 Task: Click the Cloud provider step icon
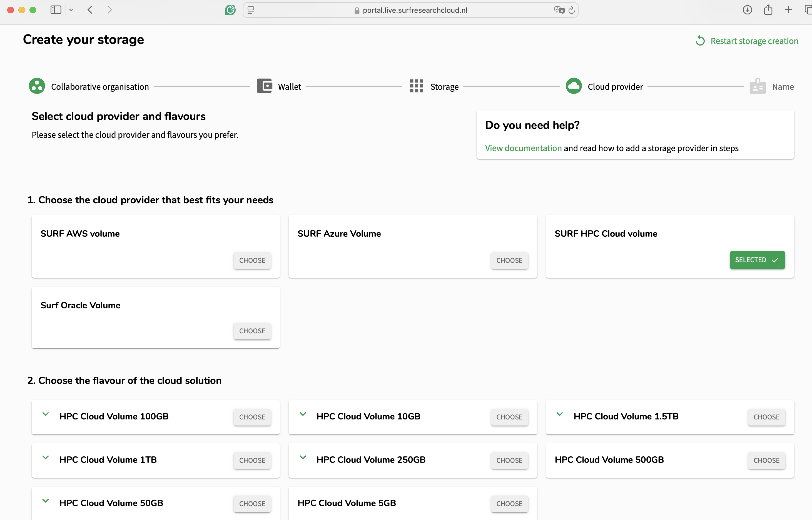574,86
